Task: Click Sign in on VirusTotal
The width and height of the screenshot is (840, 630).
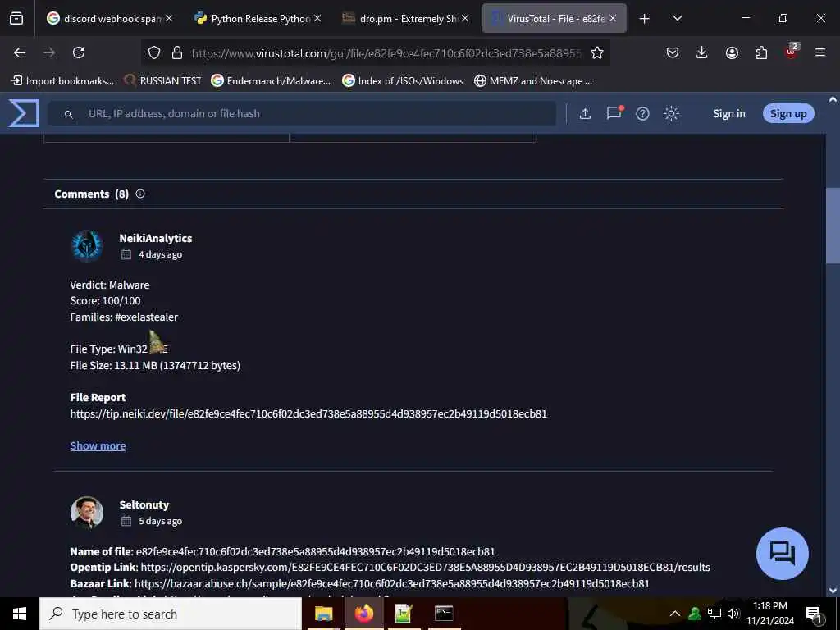Action: (x=728, y=113)
